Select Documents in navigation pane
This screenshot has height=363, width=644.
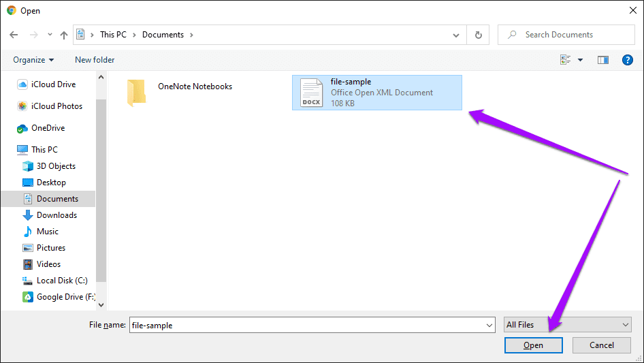point(57,199)
